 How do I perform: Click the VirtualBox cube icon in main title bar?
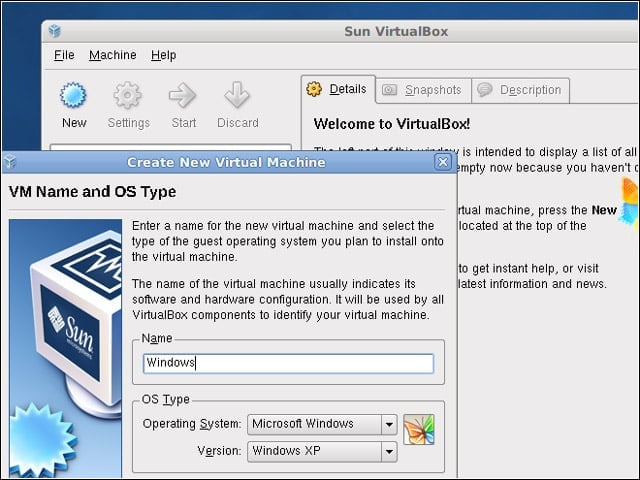coord(55,31)
